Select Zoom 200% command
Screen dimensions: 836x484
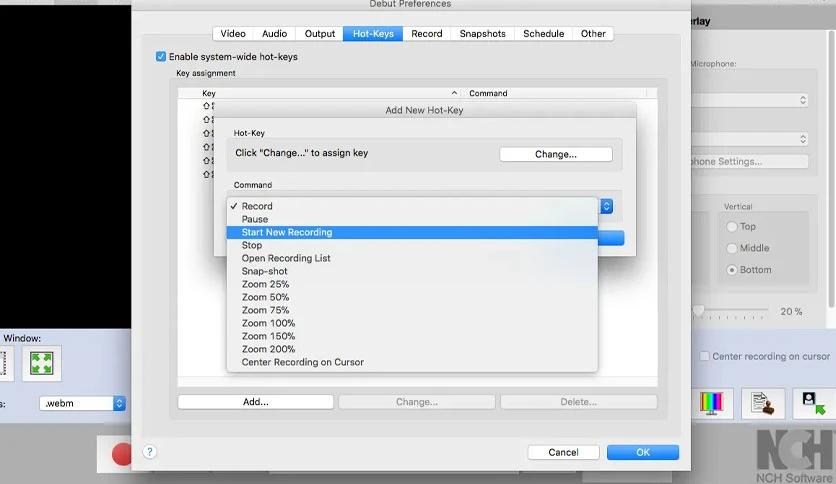tap(412, 349)
